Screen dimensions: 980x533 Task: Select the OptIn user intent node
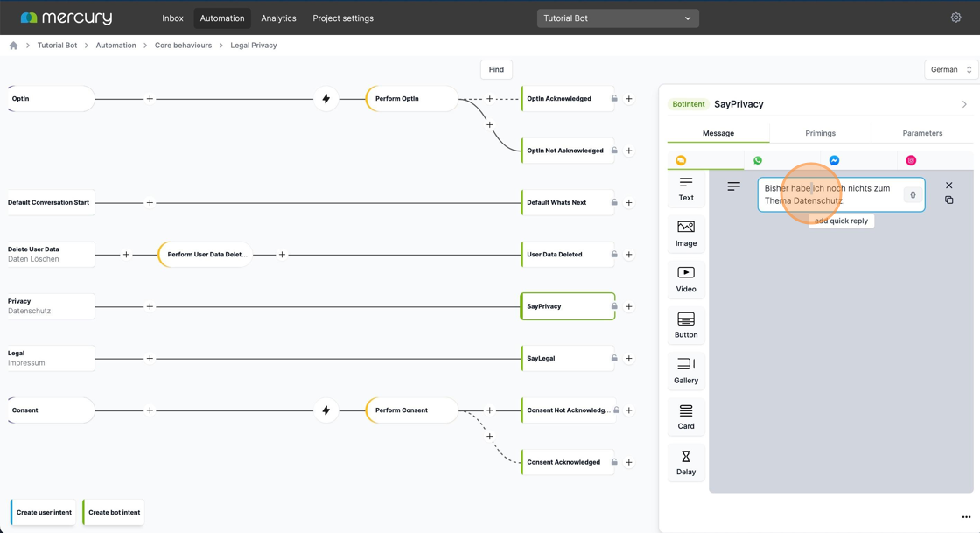tap(50, 99)
